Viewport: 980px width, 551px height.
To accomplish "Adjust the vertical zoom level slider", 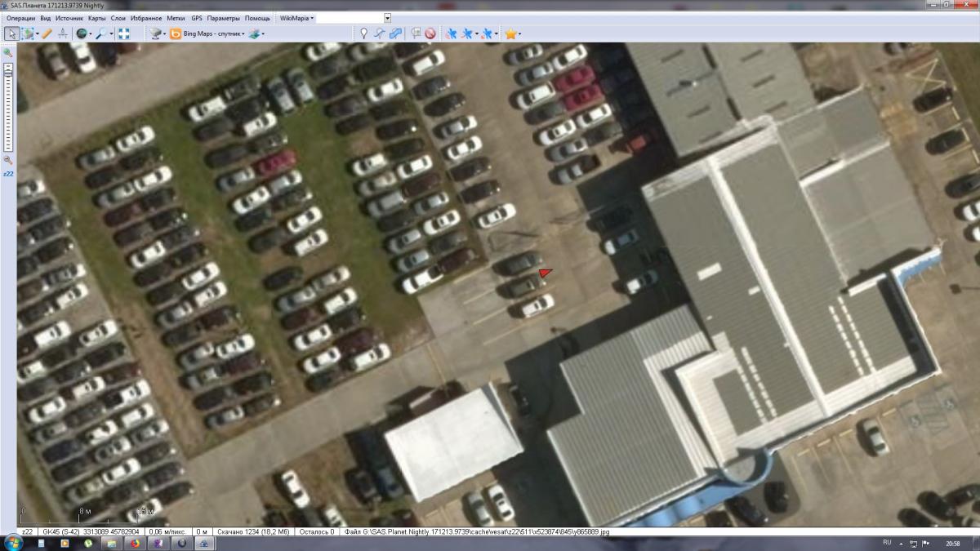I will (8, 73).
